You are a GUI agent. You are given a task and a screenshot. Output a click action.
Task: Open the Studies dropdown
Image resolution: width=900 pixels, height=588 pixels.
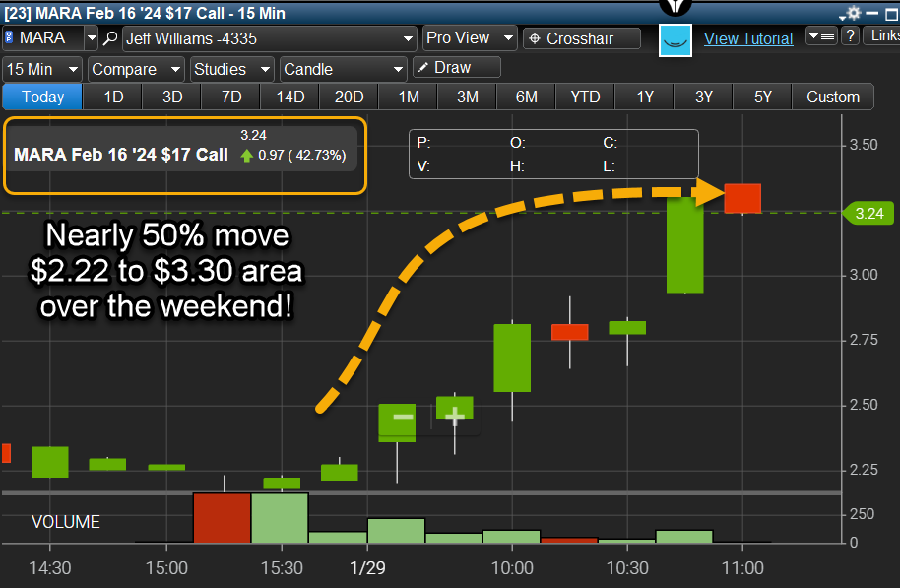click(231, 70)
